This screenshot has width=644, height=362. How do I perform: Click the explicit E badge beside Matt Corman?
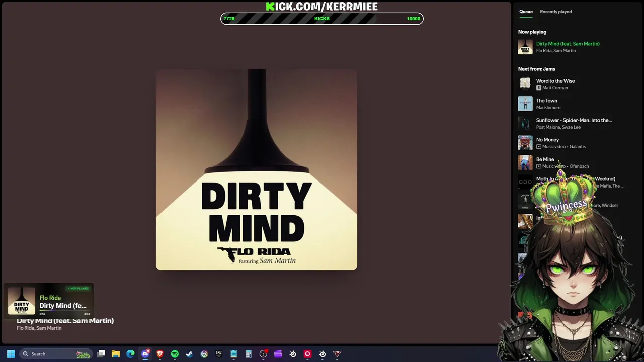point(539,88)
